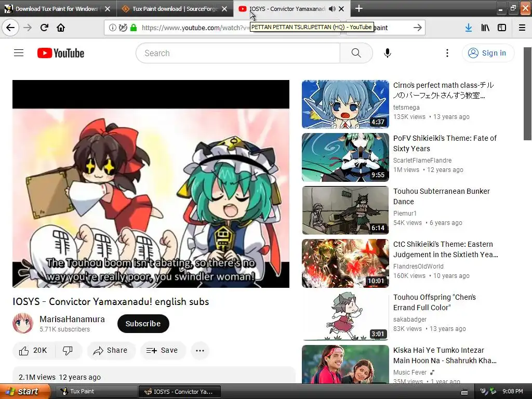Dislike the video

click(x=68, y=351)
